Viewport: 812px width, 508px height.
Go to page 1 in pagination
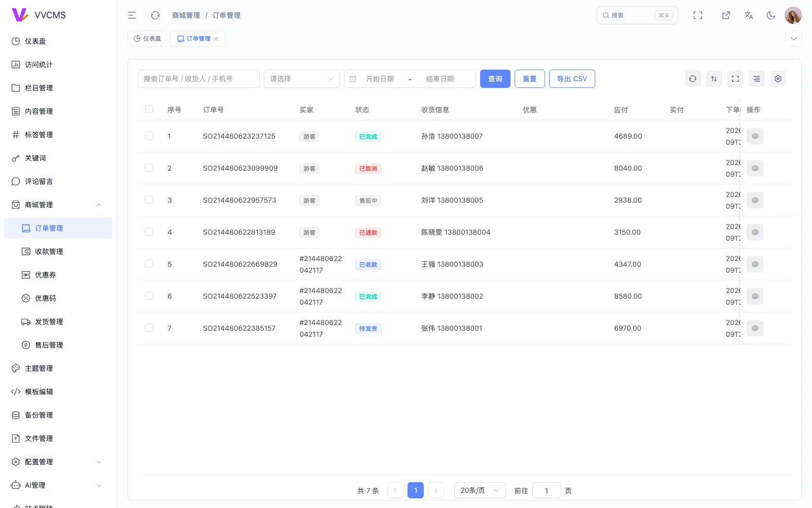(416, 490)
